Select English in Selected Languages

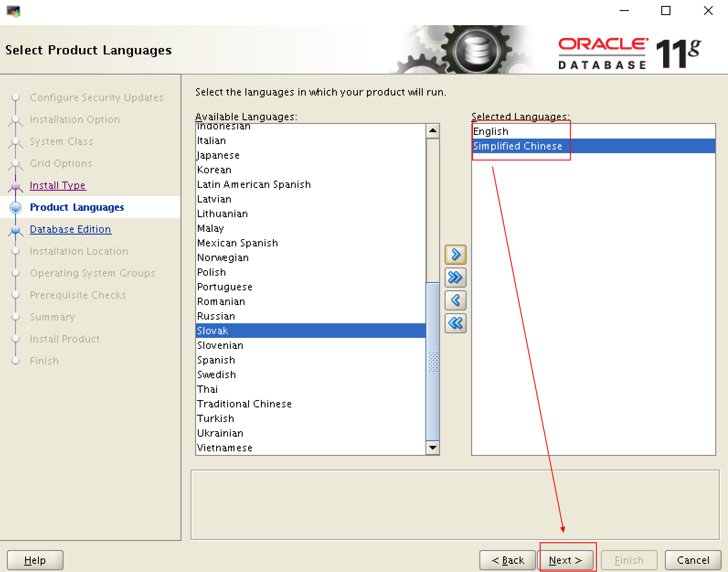pyautogui.click(x=490, y=132)
